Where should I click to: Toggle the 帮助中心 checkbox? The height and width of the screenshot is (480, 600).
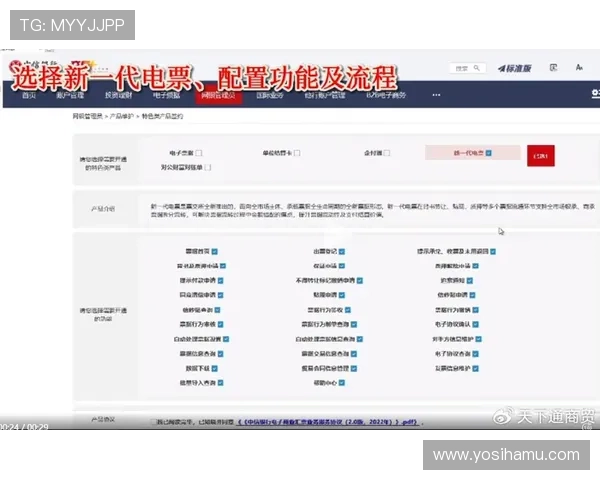(342, 383)
